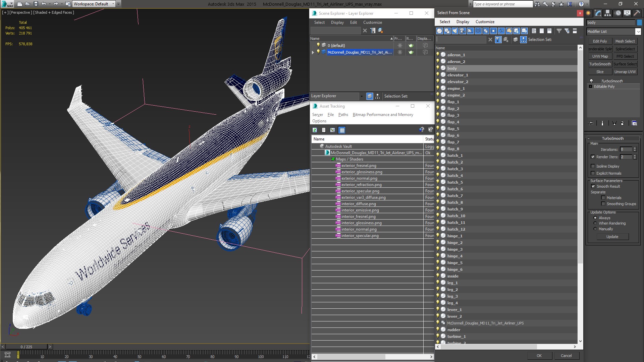The image size is (644, 362).
Task: Click the Open File icon in top toolbar
Action: click(28, 4)
